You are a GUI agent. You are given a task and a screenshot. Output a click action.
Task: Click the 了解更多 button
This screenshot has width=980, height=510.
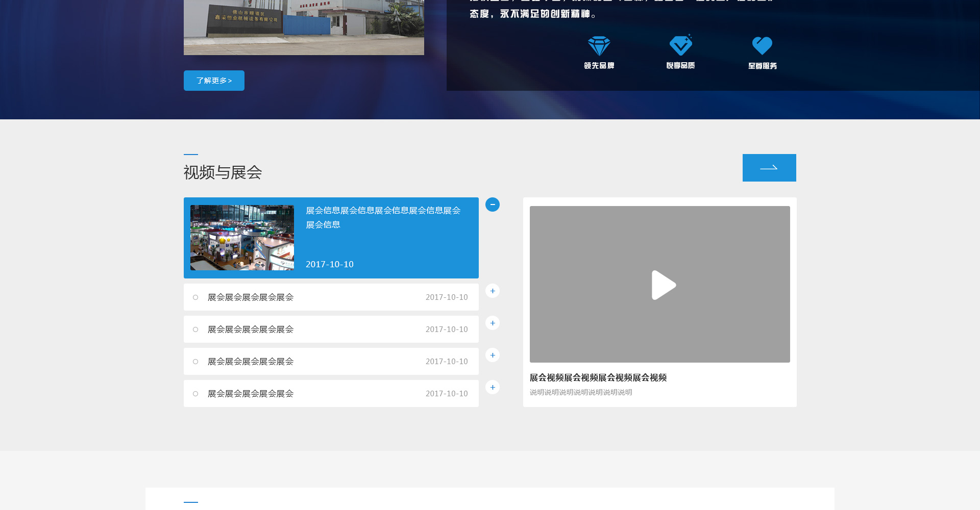(214, 81)
